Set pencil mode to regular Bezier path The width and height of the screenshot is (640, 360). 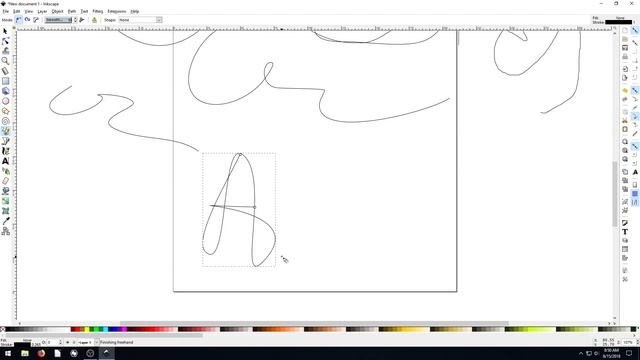(x=19, y=20)
